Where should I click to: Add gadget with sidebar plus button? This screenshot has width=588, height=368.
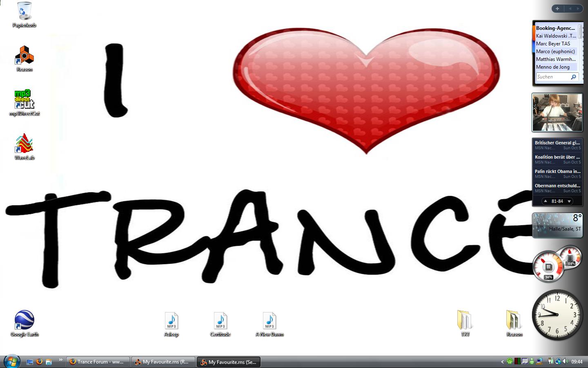557,9
